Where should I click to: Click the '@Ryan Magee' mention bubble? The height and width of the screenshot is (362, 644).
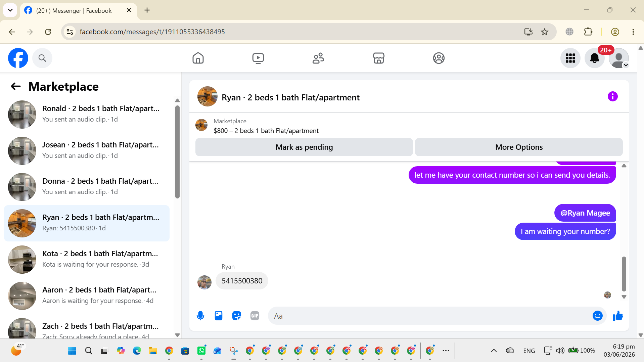pos(585,213)
